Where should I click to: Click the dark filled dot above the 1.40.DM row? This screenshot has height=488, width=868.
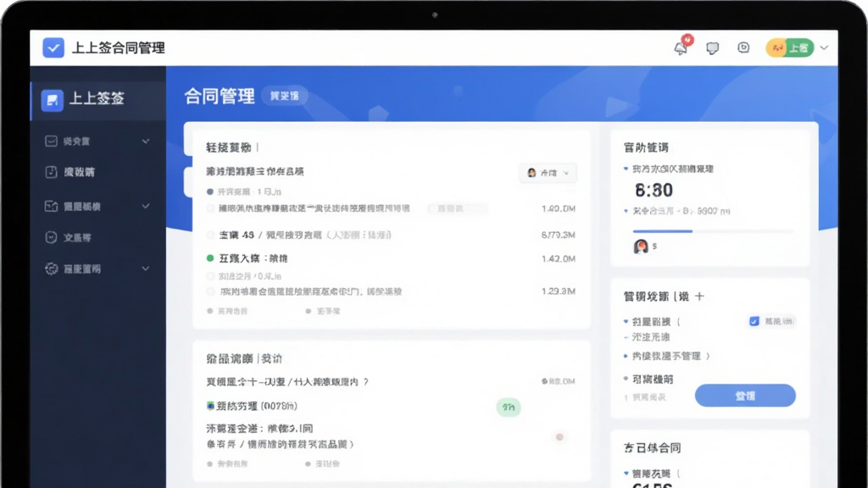coord(210,192)
